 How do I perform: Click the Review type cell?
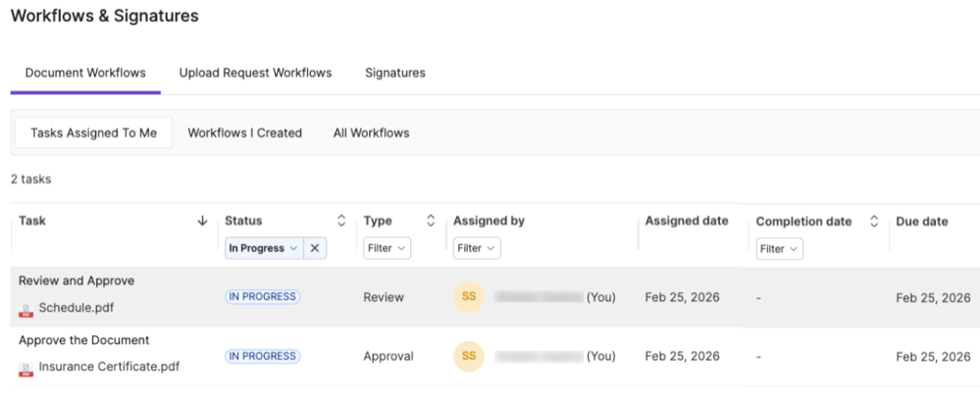pos(384,298)
